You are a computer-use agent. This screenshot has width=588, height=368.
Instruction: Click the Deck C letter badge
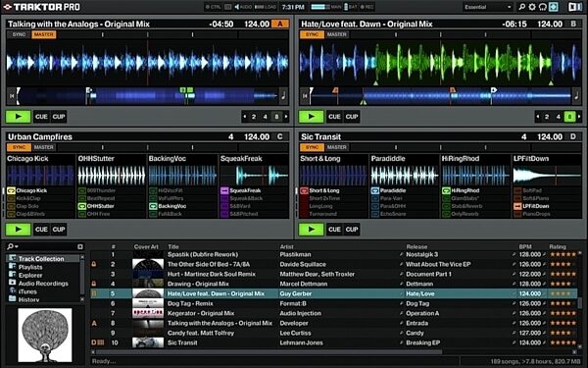(279, 136)
